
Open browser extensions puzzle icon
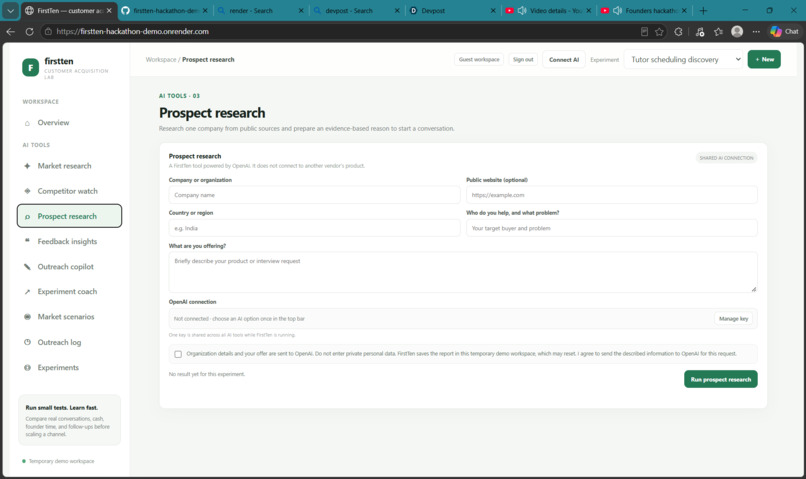(x=679, y=32)
